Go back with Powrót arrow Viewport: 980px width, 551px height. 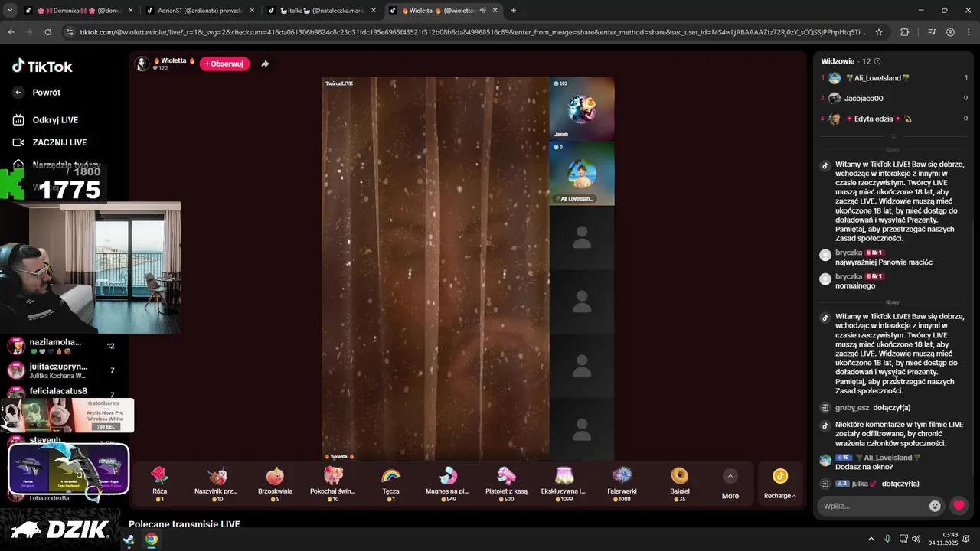19,93
